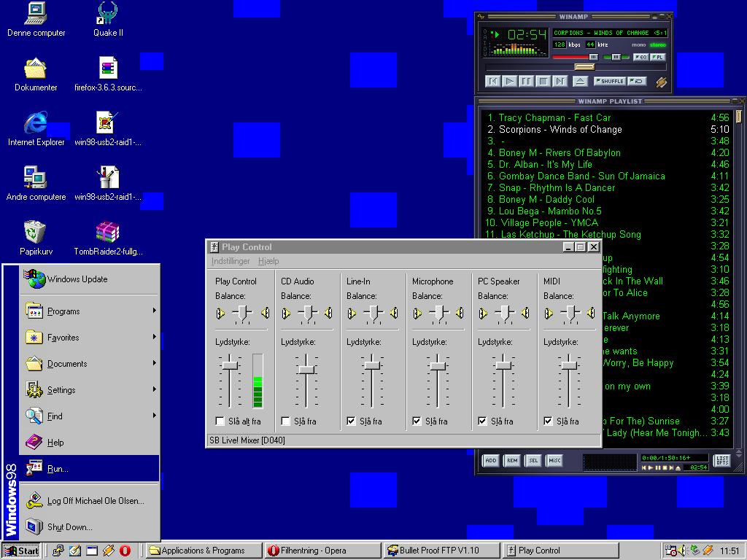Open playlist LIST OPTS menu button
This screenshot has width=747, height=560.
[722, 461]
